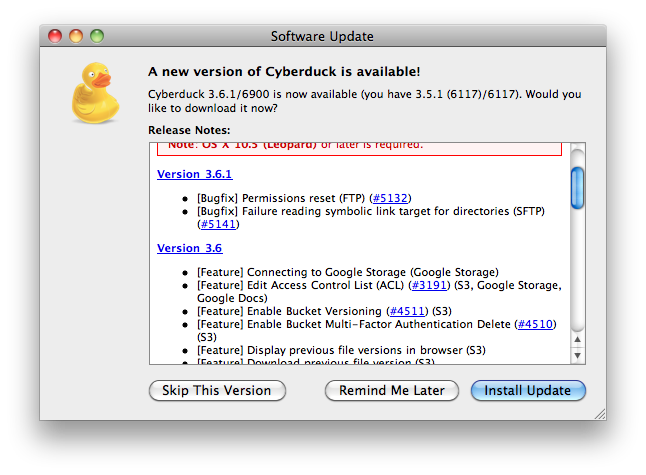The width and height of the screenshot is (646, 475).
Task: Zoom the window with the green button
Action: point(97,37)
